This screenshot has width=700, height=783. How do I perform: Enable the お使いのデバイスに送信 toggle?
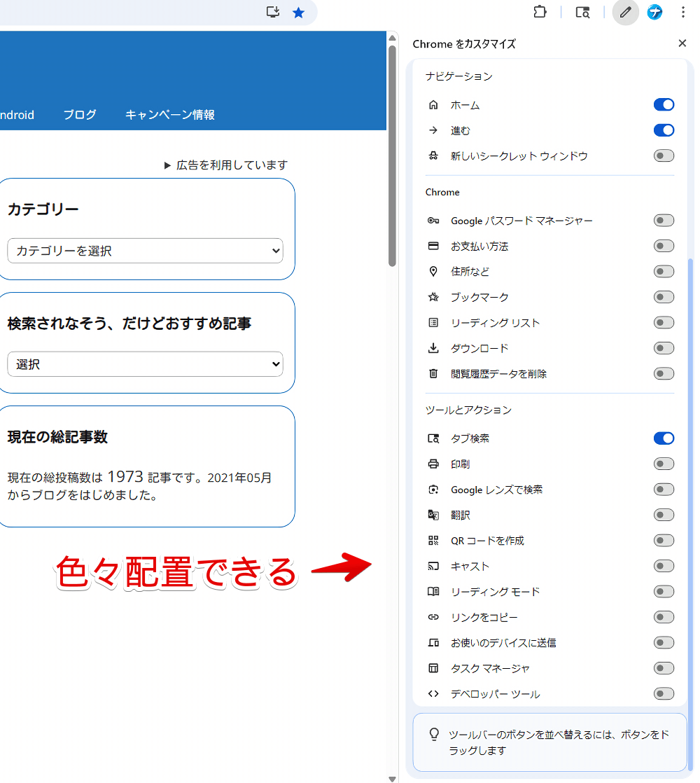[664, 643]
